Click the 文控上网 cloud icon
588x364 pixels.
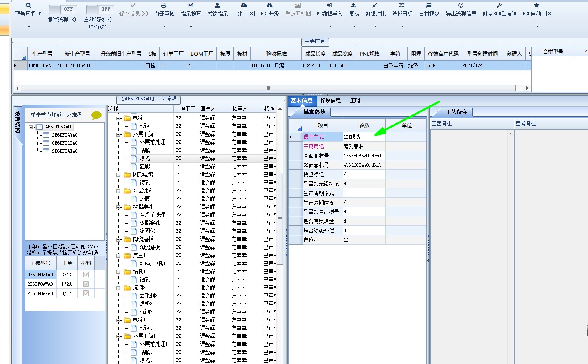point(244,5)
